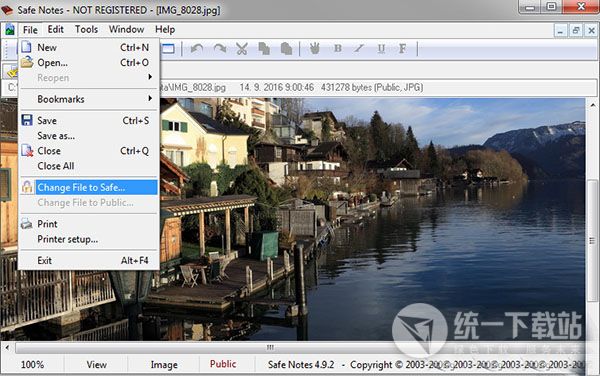Click the 100% zoom status field
The image size is (600, 376).
click(x=32, y=365)
